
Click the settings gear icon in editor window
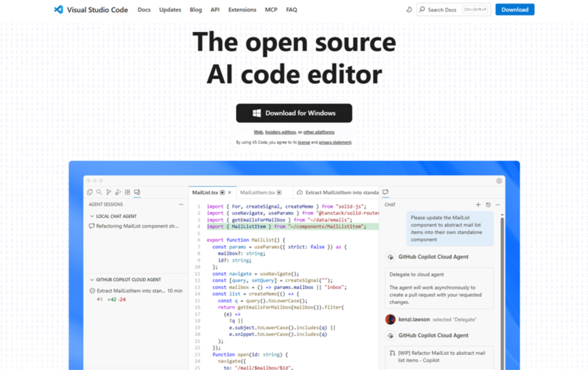coord(499,181)
